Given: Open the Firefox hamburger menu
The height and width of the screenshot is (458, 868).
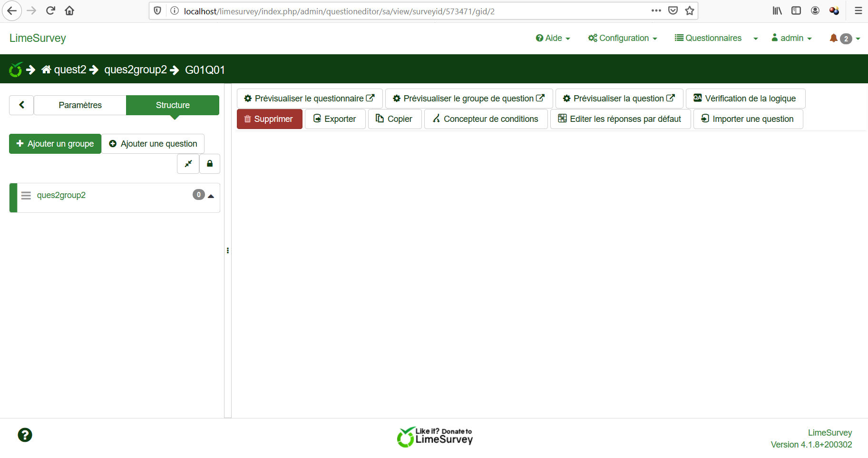Looking at the screenshot, I should 858,10.
